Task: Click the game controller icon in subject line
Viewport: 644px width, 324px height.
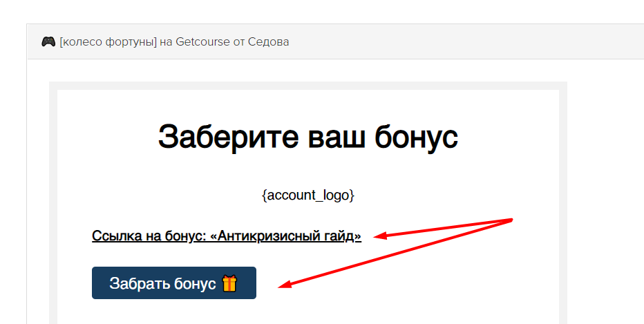Action: (48, 41)
